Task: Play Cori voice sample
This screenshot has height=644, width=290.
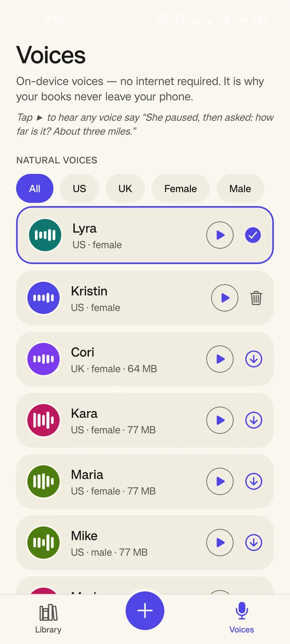Action: pos(220,359)
